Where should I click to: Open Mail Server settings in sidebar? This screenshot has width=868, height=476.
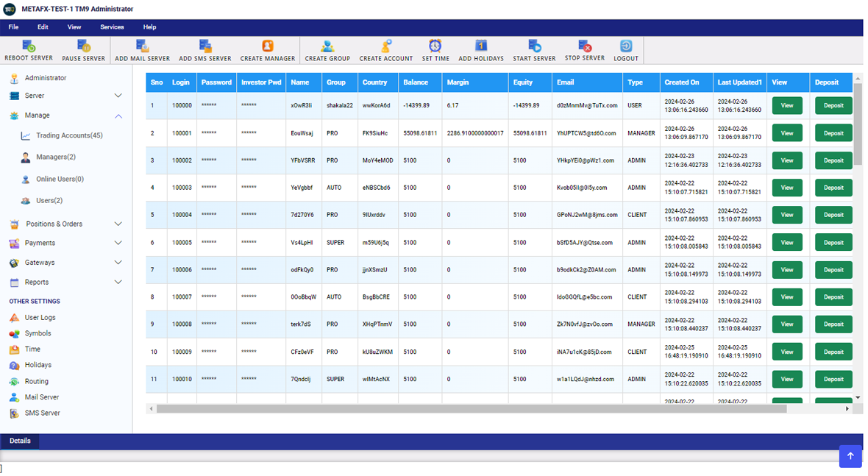(x=41, y=397)
